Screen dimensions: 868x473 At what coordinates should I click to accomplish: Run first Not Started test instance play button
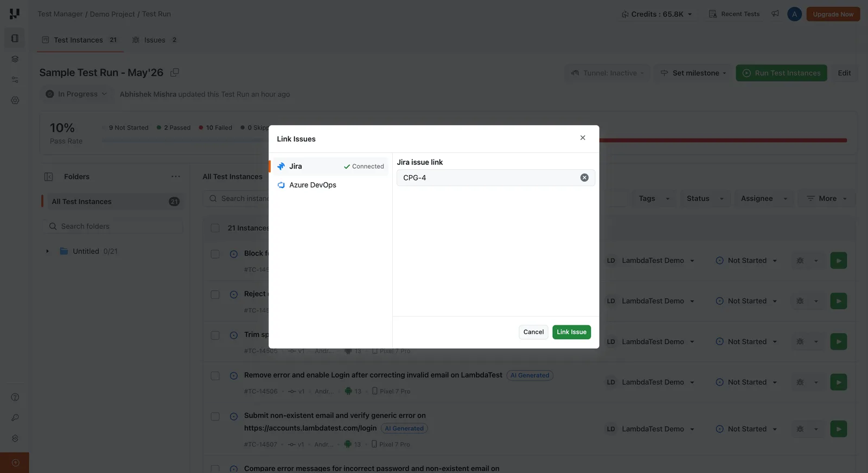[838, 260]
